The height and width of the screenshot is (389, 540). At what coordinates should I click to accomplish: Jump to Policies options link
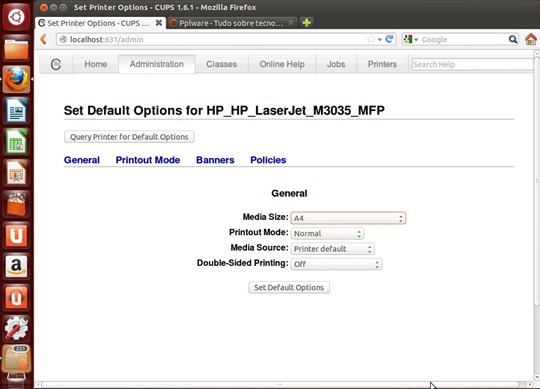click(x=268, y=160)
